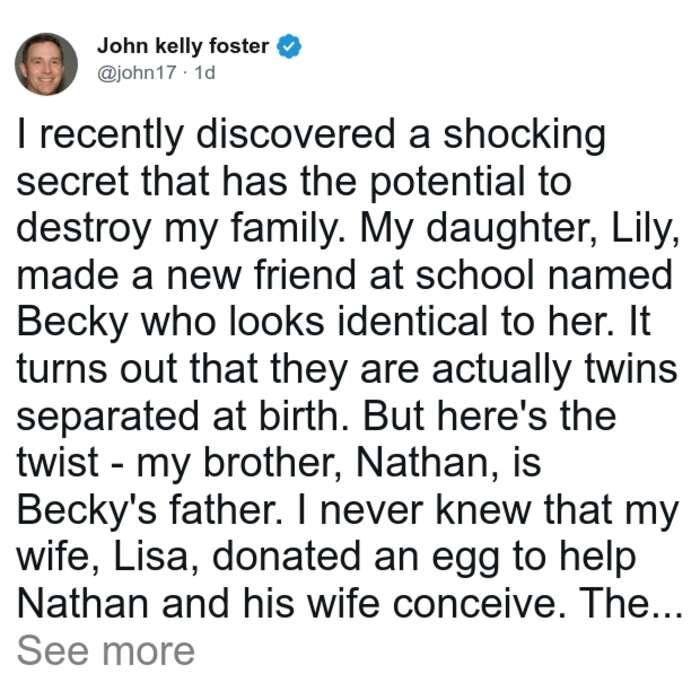Visit the @john17 handle link
Screen dimensions: 700x700
coord(137,72)
